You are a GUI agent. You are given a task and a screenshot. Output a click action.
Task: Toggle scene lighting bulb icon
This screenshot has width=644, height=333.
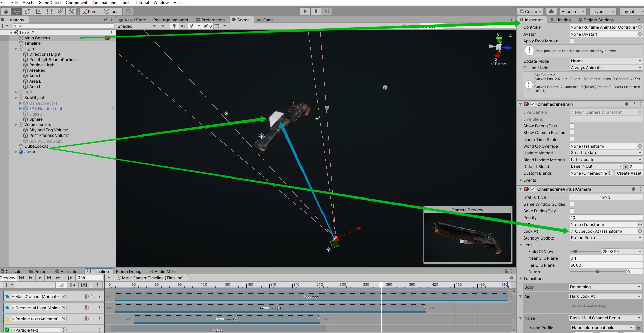point(174,26)
